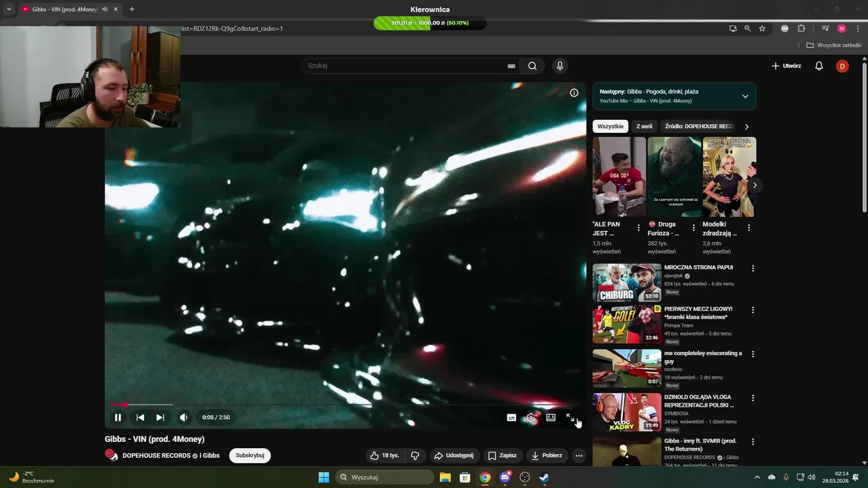Open MROCZNA STRONA PAPUI video
Viewport: 868px width, 488px height.
tap(627, 283)
